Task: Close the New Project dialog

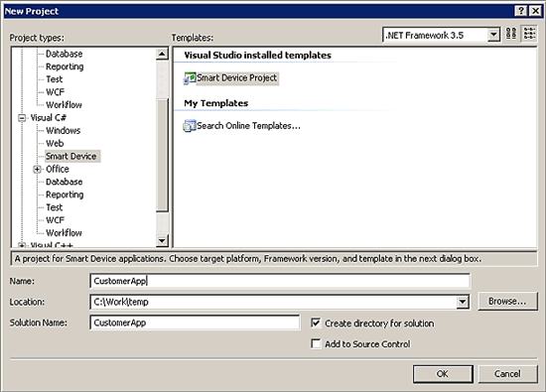Action: point(535,11)
